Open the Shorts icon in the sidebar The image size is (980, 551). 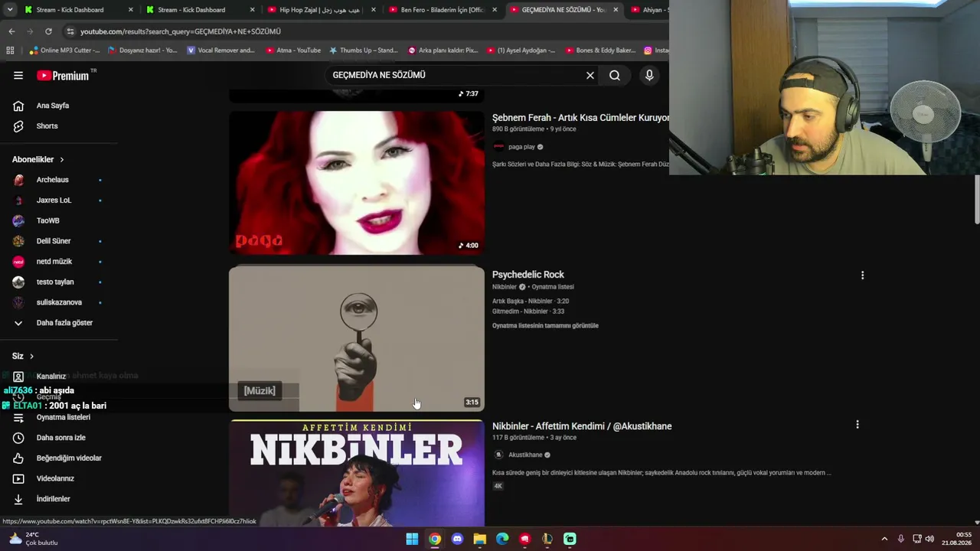pos(18,126)
